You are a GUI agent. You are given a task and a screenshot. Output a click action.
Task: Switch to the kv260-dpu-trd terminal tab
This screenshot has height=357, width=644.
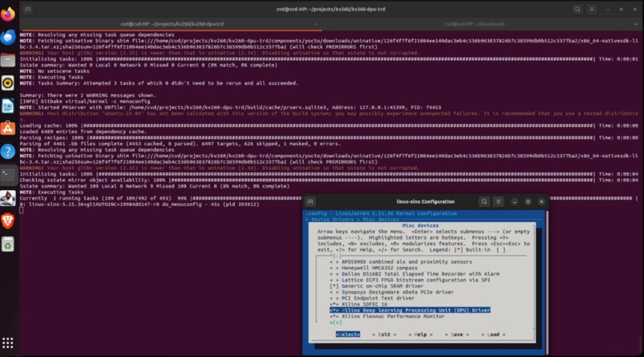[x=172, y=24]
